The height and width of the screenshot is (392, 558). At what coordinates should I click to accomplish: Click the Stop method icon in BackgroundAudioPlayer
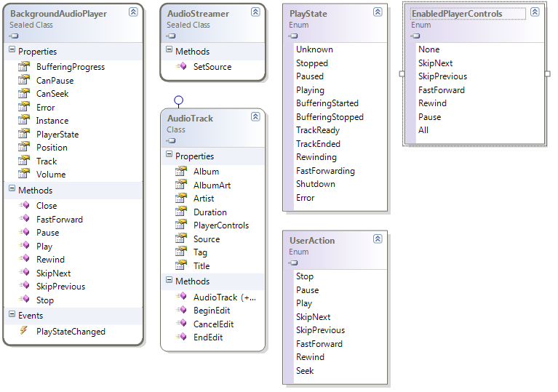[25, 300]
